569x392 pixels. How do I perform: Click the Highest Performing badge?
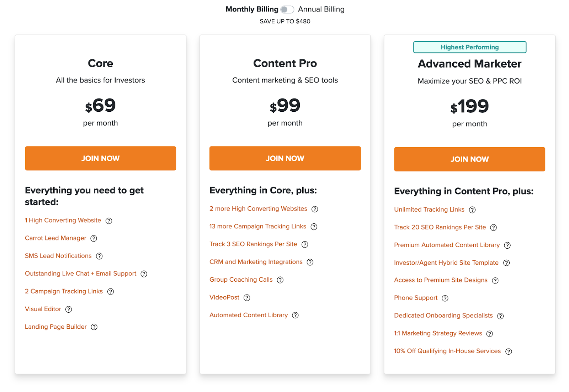click(x=469, y=47)
